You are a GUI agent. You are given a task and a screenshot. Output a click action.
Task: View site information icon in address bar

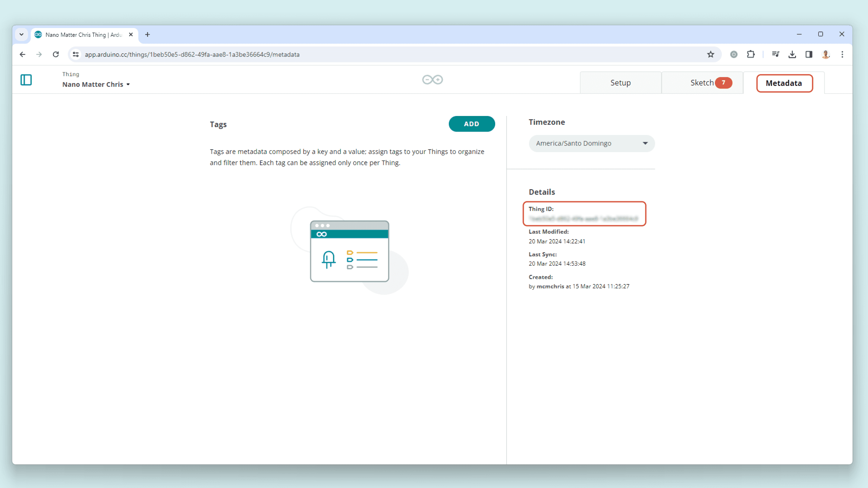(76, 55)
